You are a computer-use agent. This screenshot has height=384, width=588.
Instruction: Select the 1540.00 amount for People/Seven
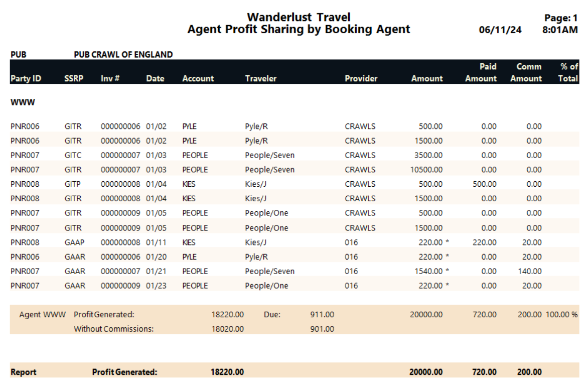coord(428,271)
